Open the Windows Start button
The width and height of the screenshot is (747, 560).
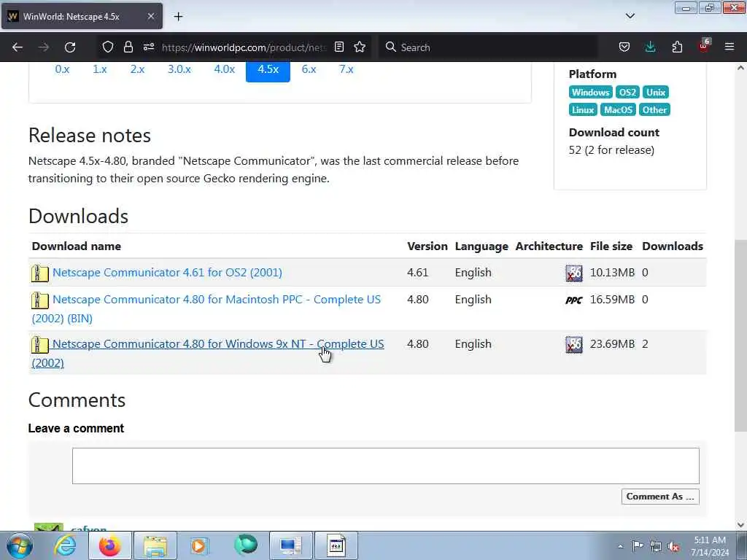click(20, 545)
